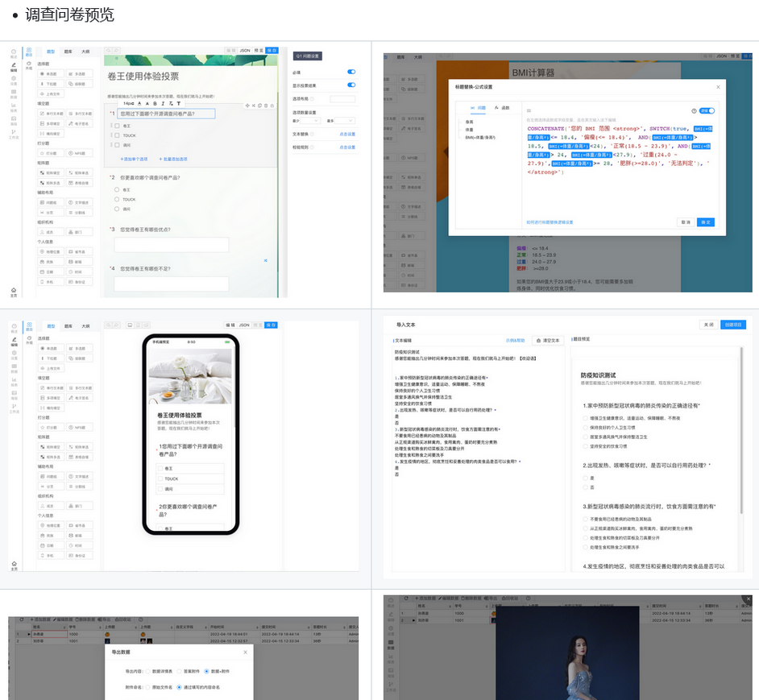759x700 pixels.
Task: Click the 编辑 pencil icon in left sidebar
Action: (14, 66)
